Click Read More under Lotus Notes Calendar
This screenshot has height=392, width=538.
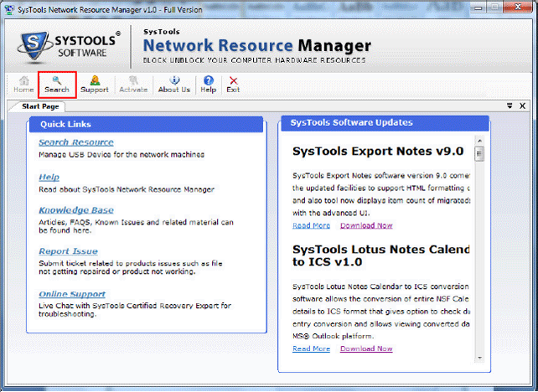pos(311,348)
